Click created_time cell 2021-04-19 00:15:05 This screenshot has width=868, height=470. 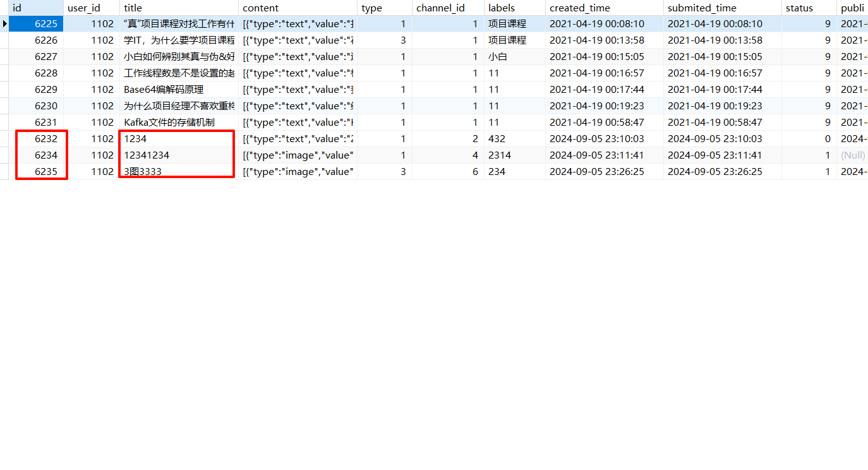click(605, 57)
